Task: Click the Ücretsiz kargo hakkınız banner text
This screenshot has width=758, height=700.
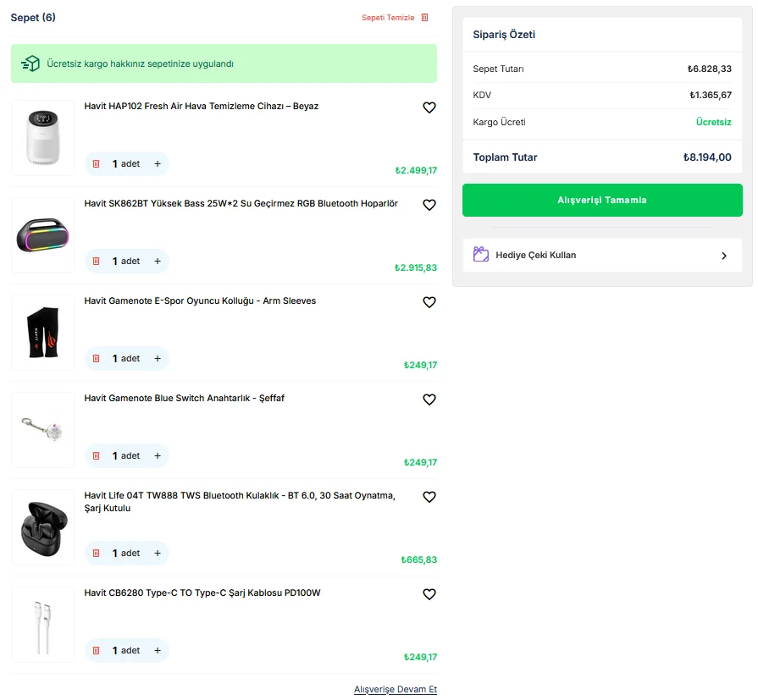Action: [141, 63]
